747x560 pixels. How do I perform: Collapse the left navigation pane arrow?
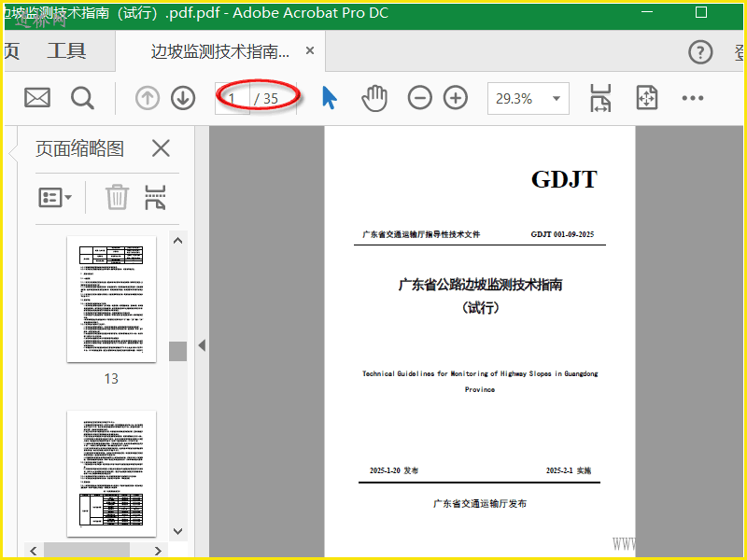(202, 345)
